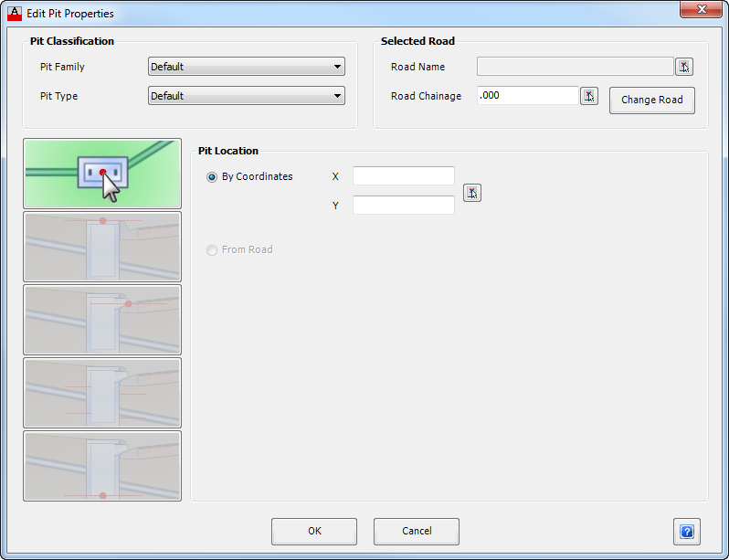Select the green pit plan location thumbnail
Screen dimensions: 729x560
pos(102,174)
